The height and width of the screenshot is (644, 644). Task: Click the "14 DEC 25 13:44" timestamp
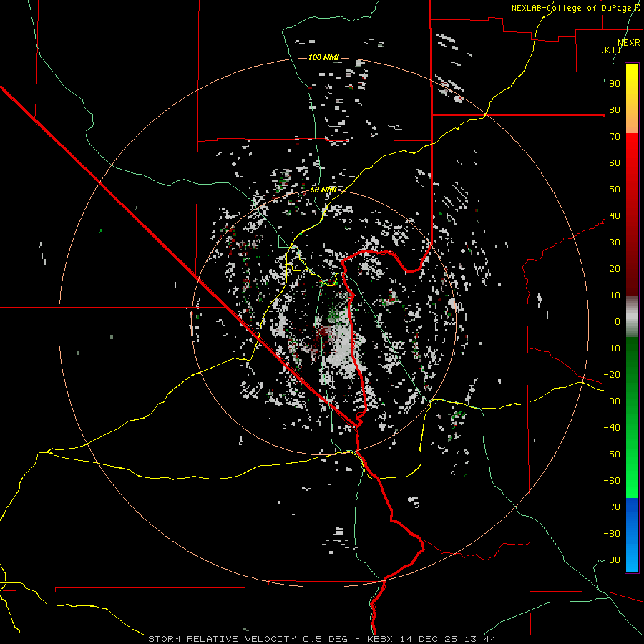447,639
